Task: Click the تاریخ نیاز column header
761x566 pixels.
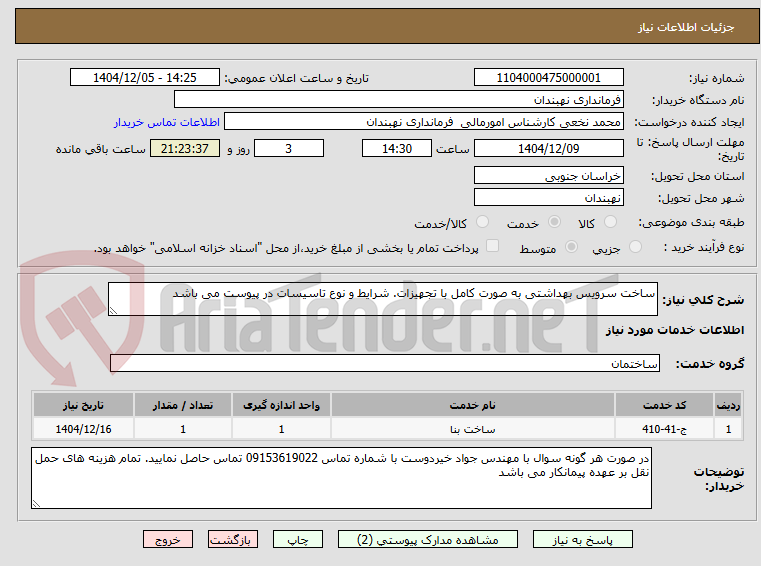Action: point(83,405)
